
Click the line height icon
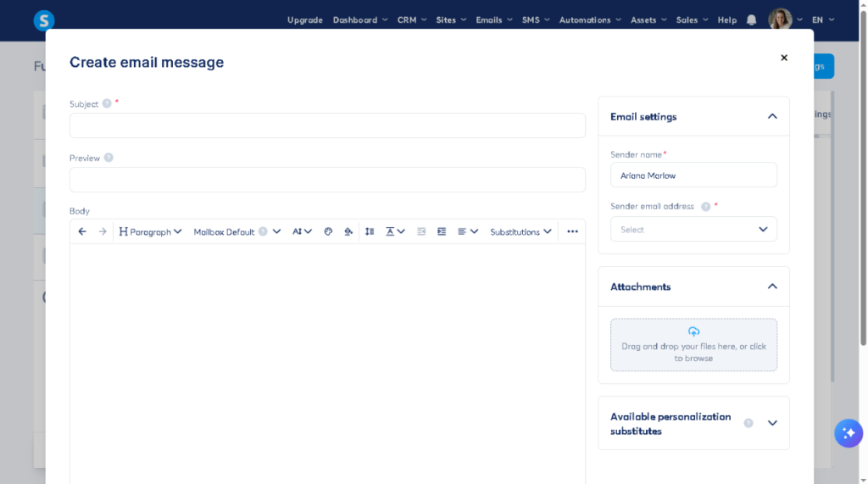tap(370, 231)
